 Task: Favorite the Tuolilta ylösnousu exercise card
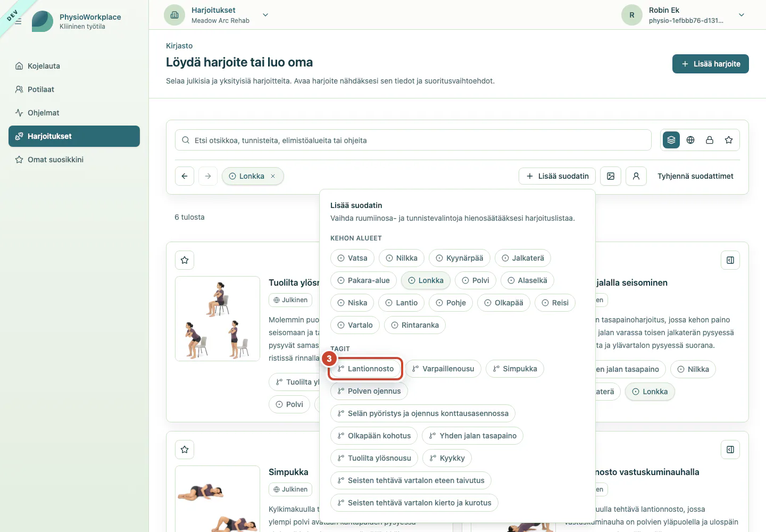185,260
